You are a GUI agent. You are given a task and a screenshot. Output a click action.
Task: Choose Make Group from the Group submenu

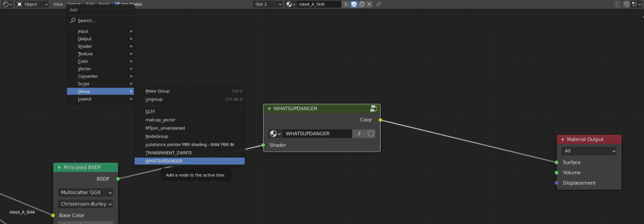pyautogui.click(x=189, y=91)
